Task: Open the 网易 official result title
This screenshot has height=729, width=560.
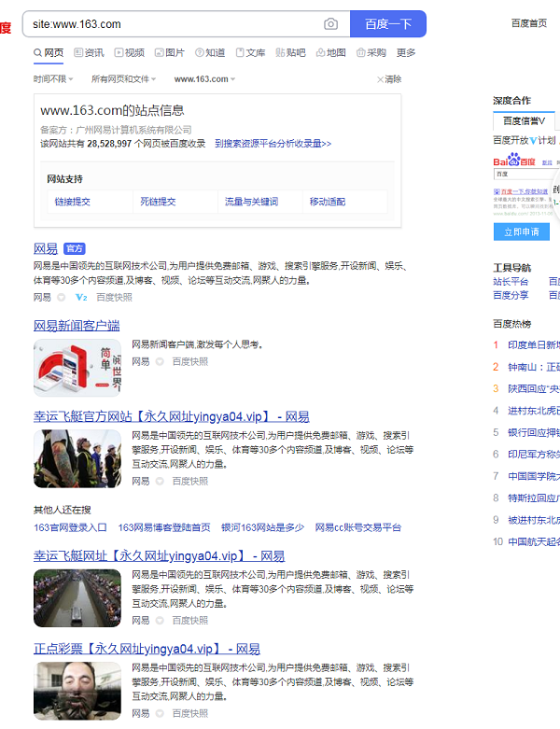Action: (x=46, y=248)
